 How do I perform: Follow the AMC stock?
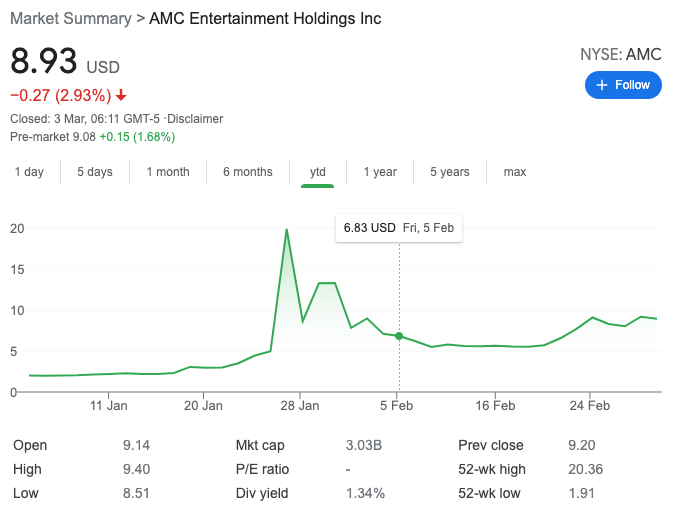click(623, 85)
